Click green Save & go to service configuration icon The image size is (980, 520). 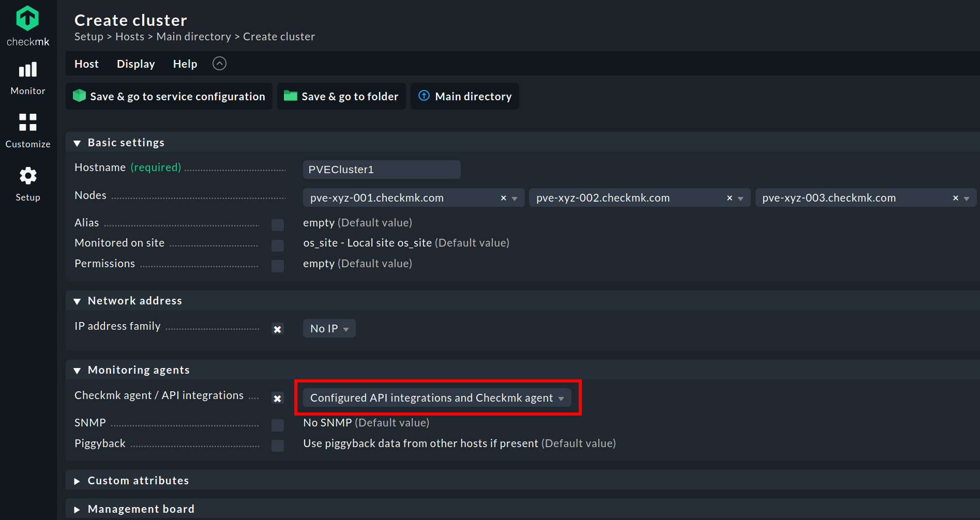coord(79,96)
